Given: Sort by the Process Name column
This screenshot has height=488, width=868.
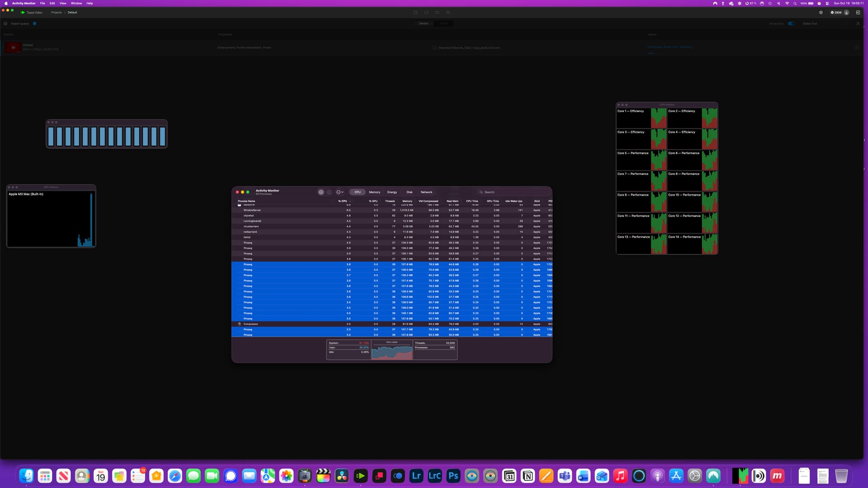Looking at the screenshot, I should [x=246, y=201].
